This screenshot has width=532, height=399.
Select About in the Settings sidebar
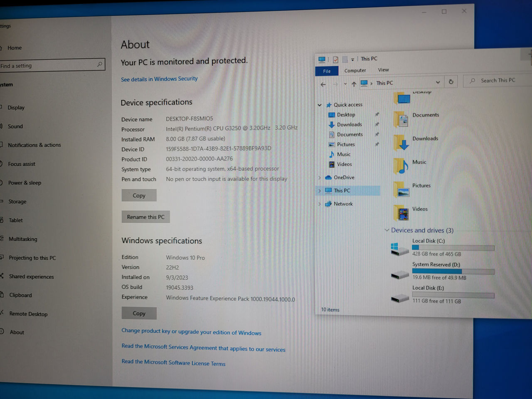17,332
